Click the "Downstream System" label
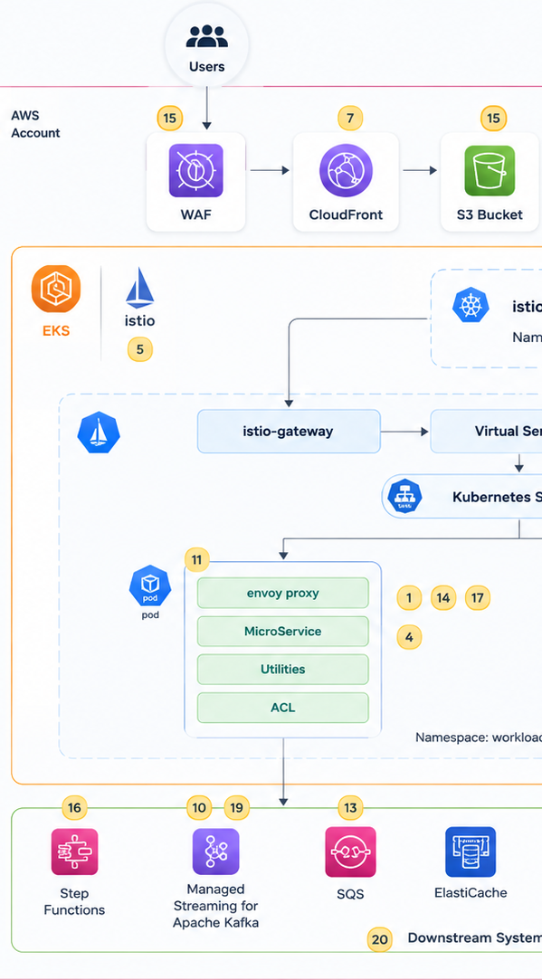 (474, 938)
